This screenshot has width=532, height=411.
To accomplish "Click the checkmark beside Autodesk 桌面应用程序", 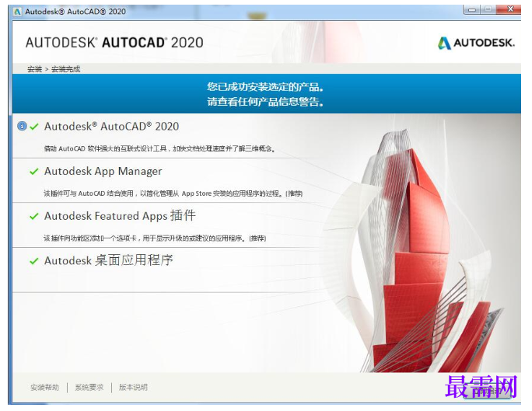I will click(34, 261).
